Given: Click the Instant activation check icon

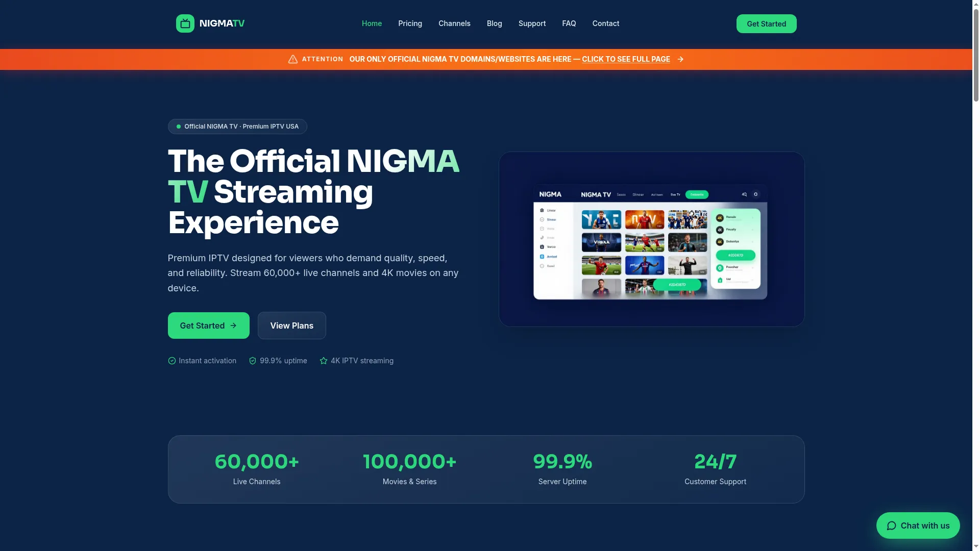Looking at the screenshot, I should 171,361.
